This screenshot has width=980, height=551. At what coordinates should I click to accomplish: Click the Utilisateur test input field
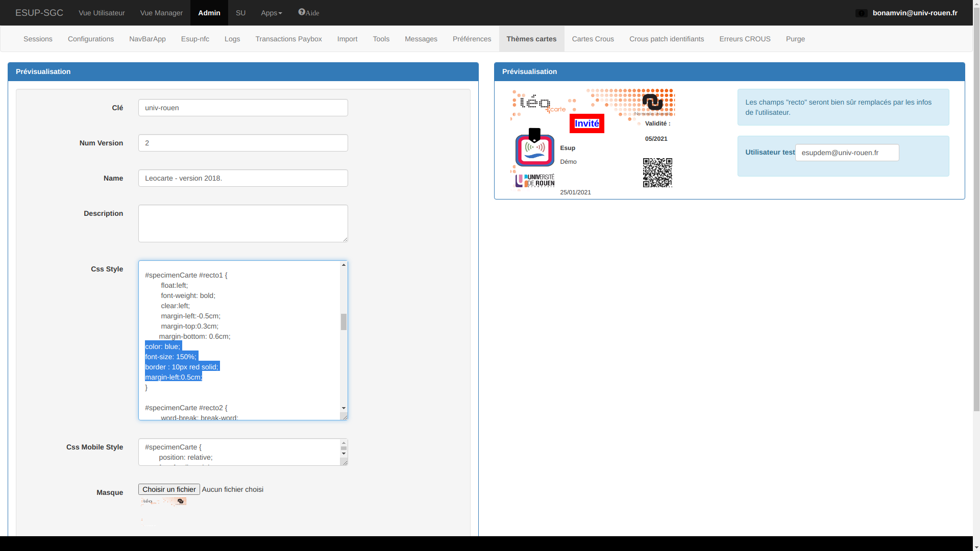pos(847,153)
